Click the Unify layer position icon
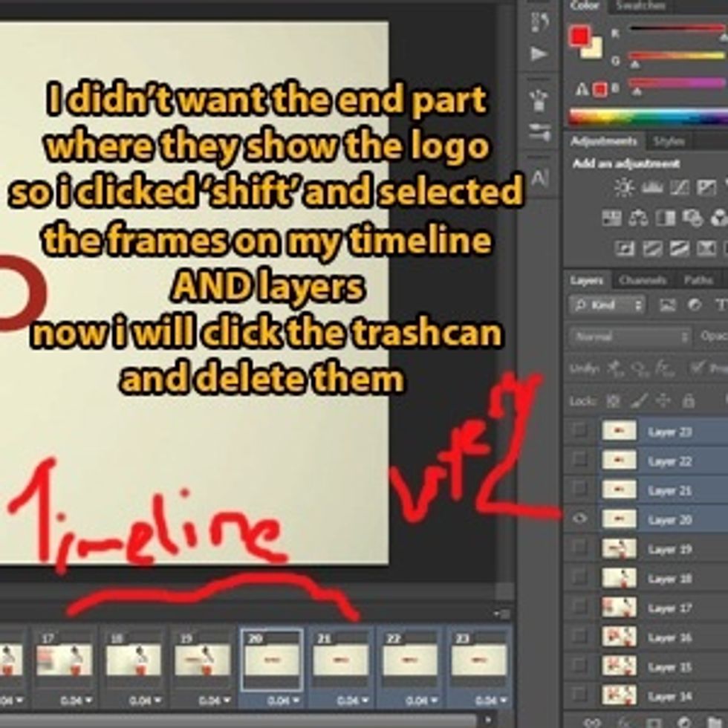 tap(616, 368)
